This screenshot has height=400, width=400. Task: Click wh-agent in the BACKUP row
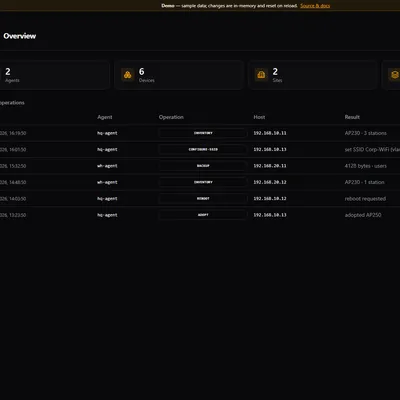pyautogui.click(x=107, y=166)
